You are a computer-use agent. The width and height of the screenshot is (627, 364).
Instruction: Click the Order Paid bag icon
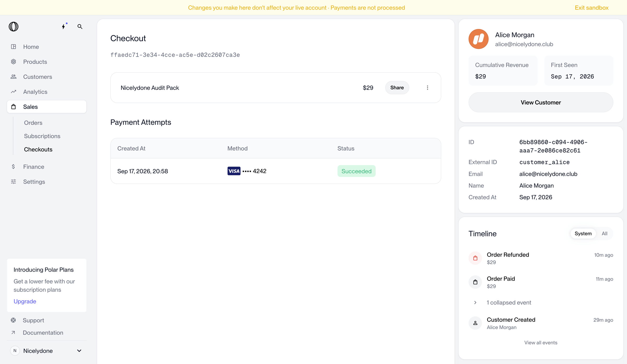pos(475,282)
